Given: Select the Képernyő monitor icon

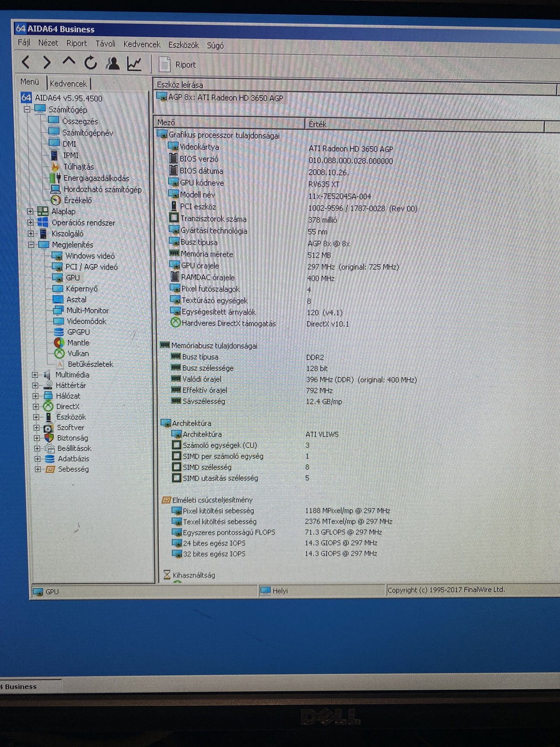Looking at the screenshot, I should [x=58, y=288].
